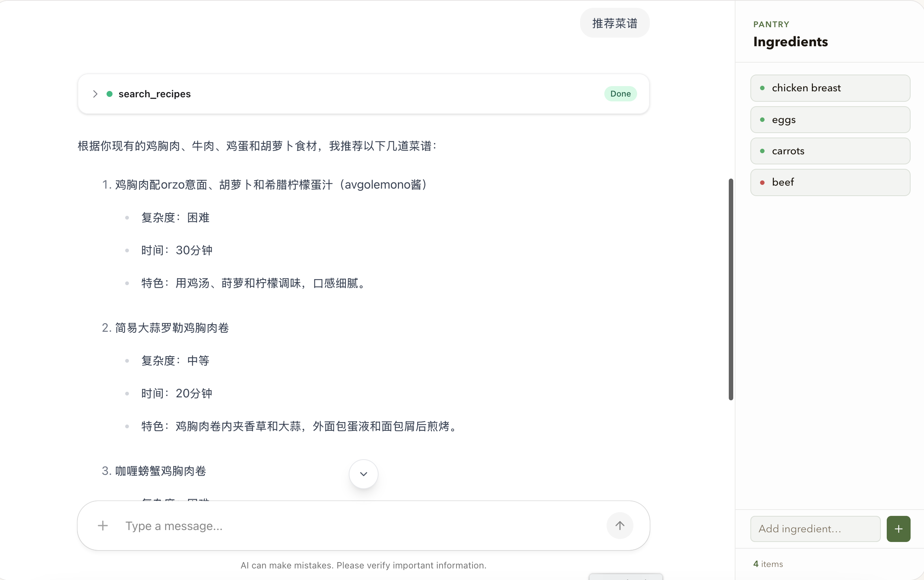
Task: Click the 时间：30分钟 line
Action: pos(176,250)
